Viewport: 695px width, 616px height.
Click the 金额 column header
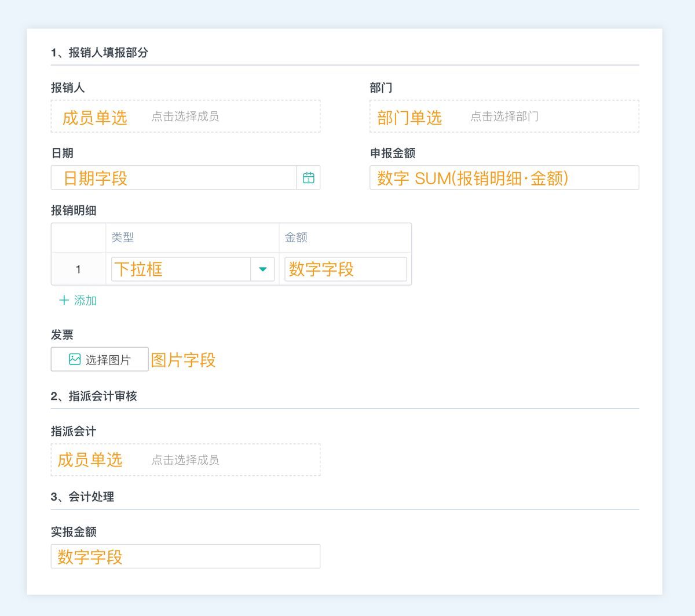pyautogui.click(x=296, y=238)
